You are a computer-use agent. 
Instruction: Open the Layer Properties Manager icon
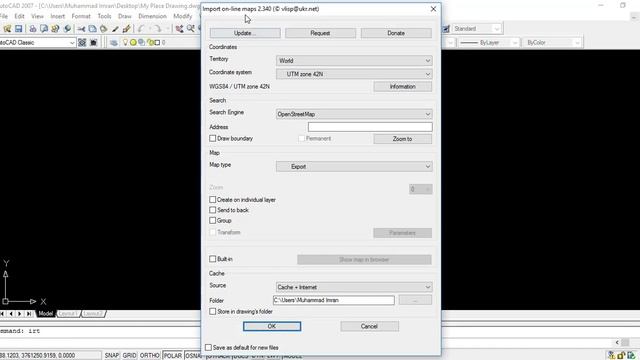click(x=113, y=42)
